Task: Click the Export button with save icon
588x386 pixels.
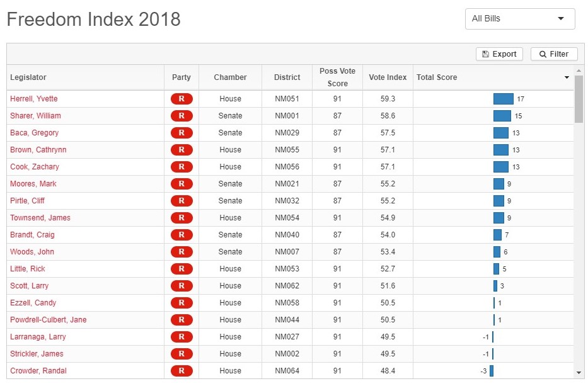Action: click(x=499, y=54)
